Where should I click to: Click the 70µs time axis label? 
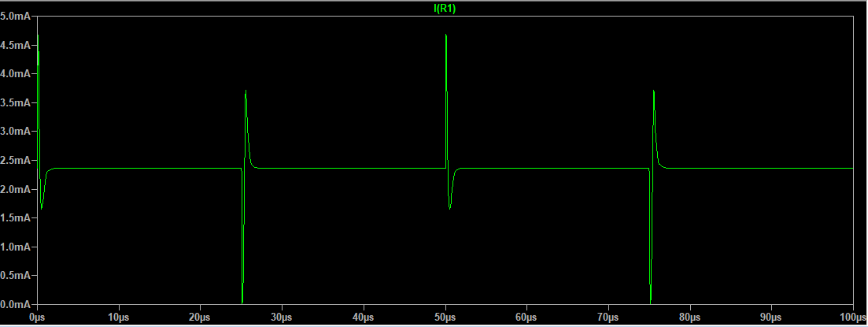608,318
